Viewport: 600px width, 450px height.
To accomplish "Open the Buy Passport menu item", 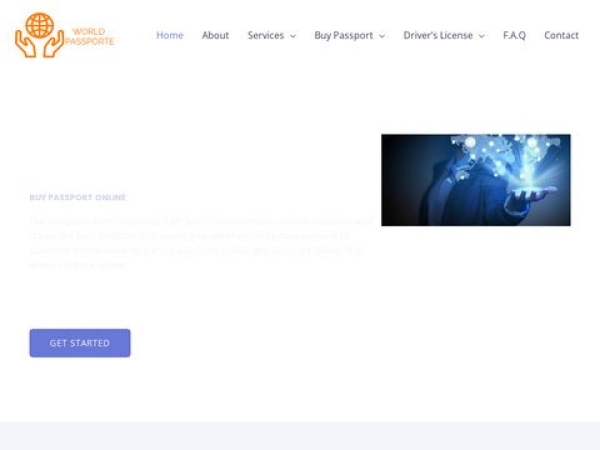I will point(344,35).
